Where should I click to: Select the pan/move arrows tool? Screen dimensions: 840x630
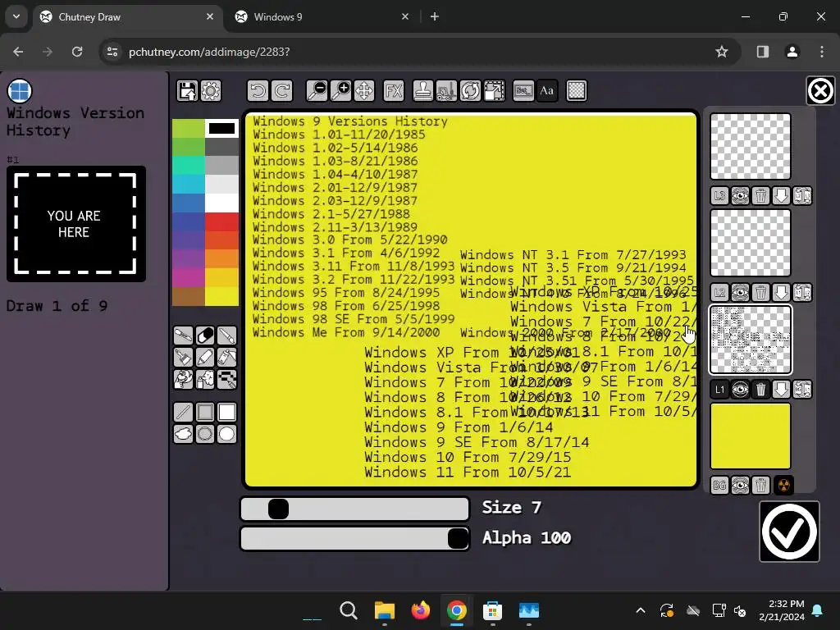click(x=363, y=91)
